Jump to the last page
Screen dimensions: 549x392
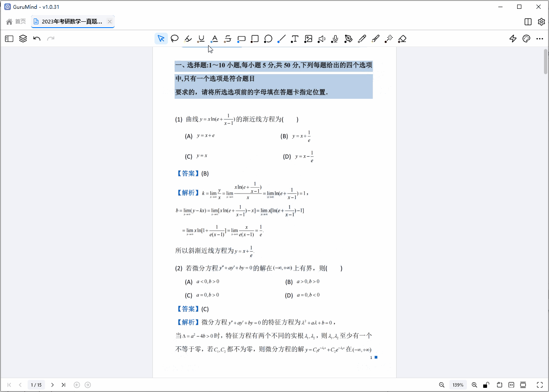(x=63, y=385)
